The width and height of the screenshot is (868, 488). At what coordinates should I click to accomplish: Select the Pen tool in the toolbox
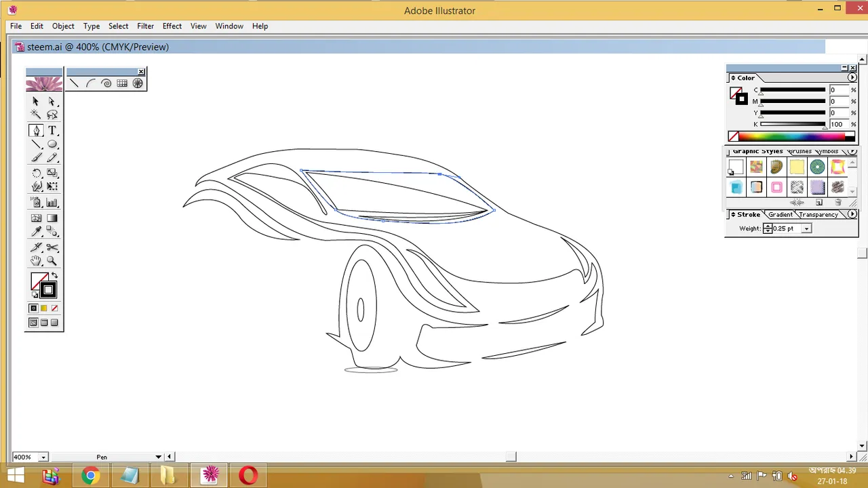click(x=36, y=130)
